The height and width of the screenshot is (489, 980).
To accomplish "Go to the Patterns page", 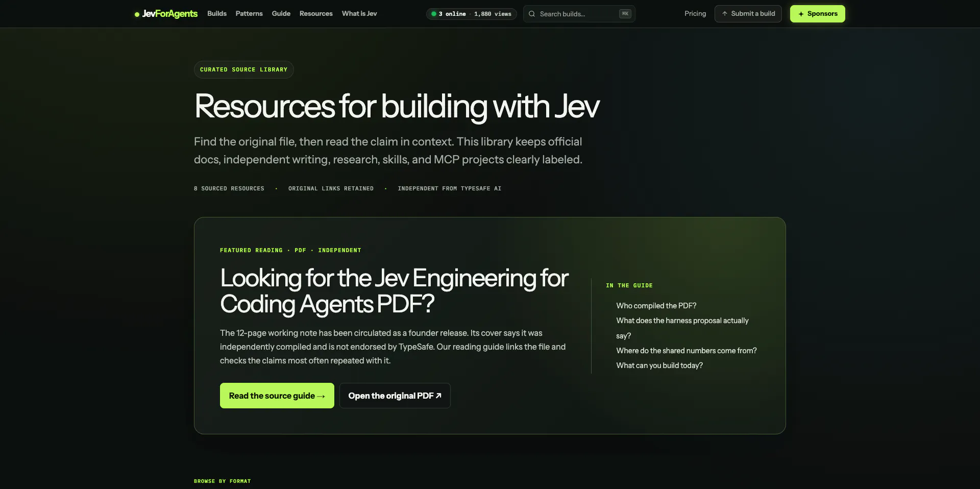I will pyautogui.click(x=249, y=14).
